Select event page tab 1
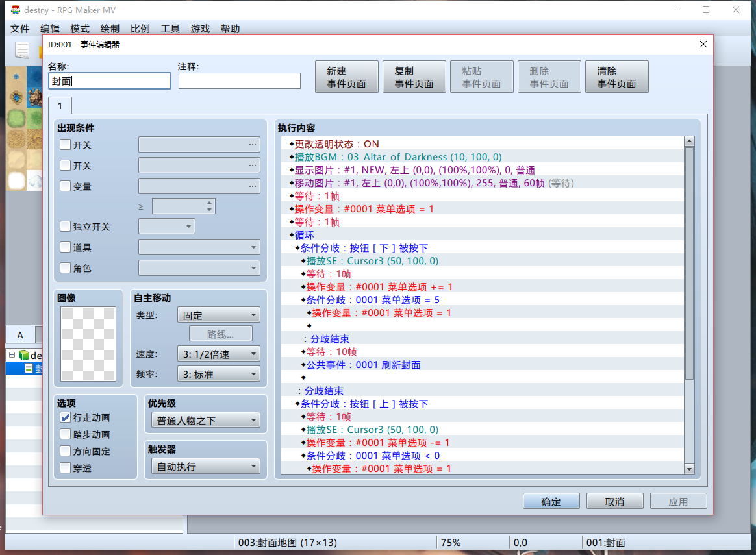The width and height of the screenshot is (756, 555). (60, 106)
